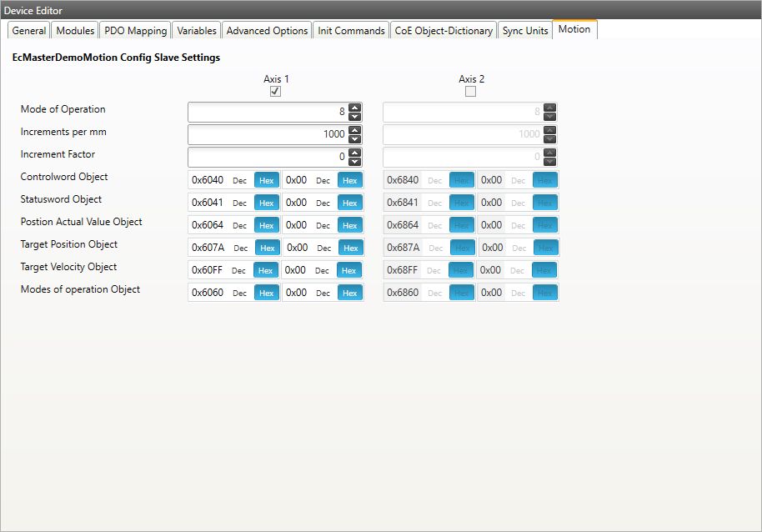Screen dimensions: 762x532
Task: Go to the Init Commands tab
Action: (x=351, y=30)
